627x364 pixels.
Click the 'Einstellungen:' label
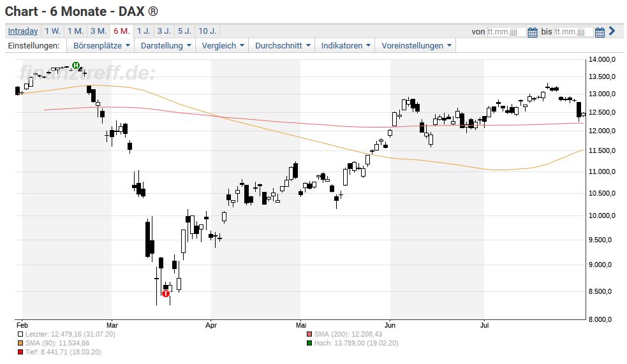34,45
